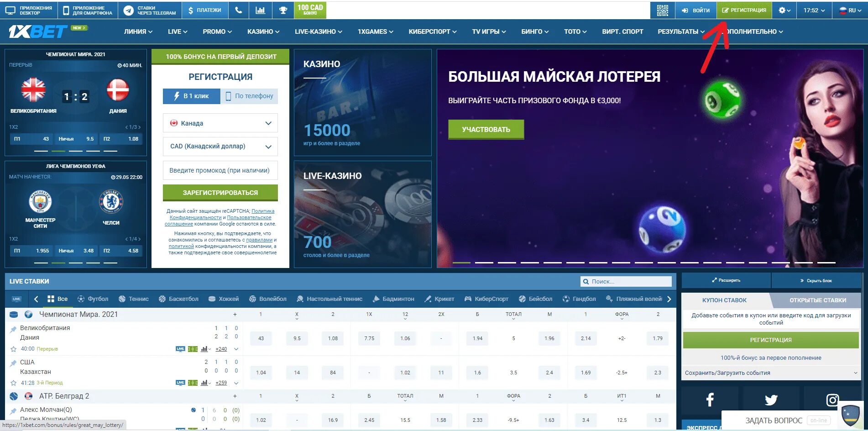
Task: Open the statistics bar chart icon
Action: tap(260, 10)
